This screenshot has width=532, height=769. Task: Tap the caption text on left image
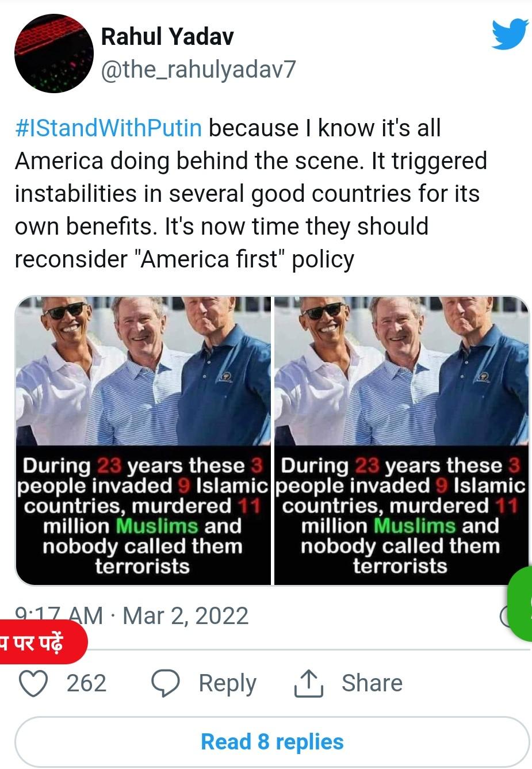click(x=143, y=516)
